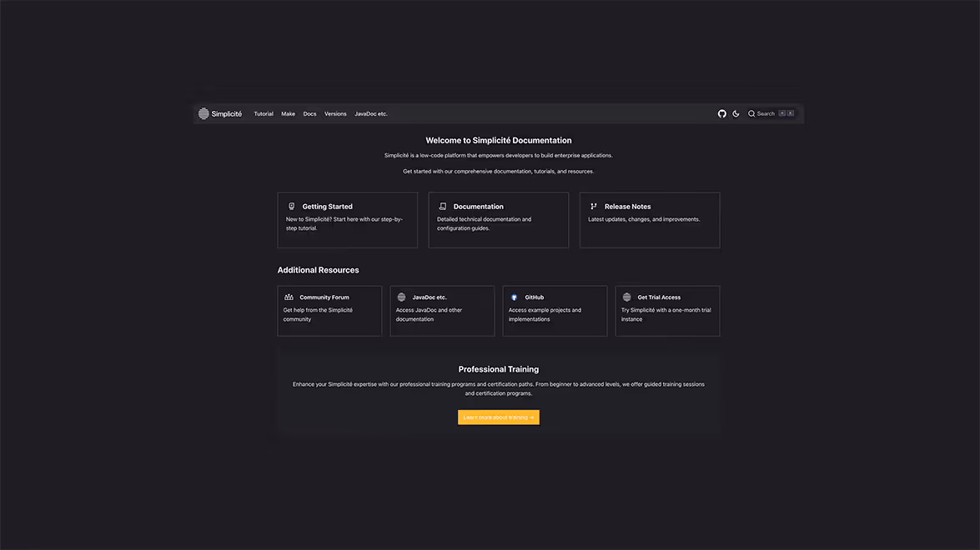This screenshot has width=980, height=550.
Task: Click 'Detailed technical documentation' description text
Action: tap(485, 223)
